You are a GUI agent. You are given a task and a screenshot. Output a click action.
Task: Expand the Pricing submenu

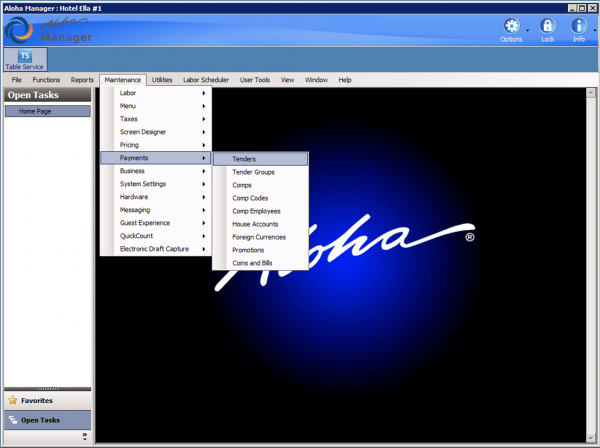pos(156,145)
